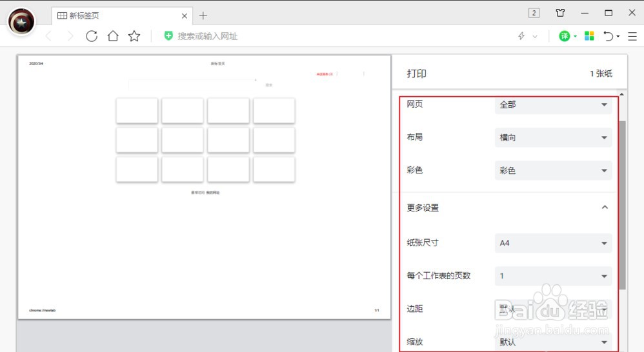This screenshot has height=352, width=644.
Task: Go to the home page icon
Action: pos(113,36)
